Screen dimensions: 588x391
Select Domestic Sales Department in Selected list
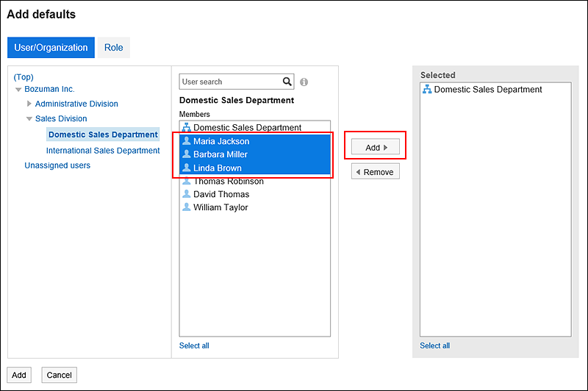[495, 89]
